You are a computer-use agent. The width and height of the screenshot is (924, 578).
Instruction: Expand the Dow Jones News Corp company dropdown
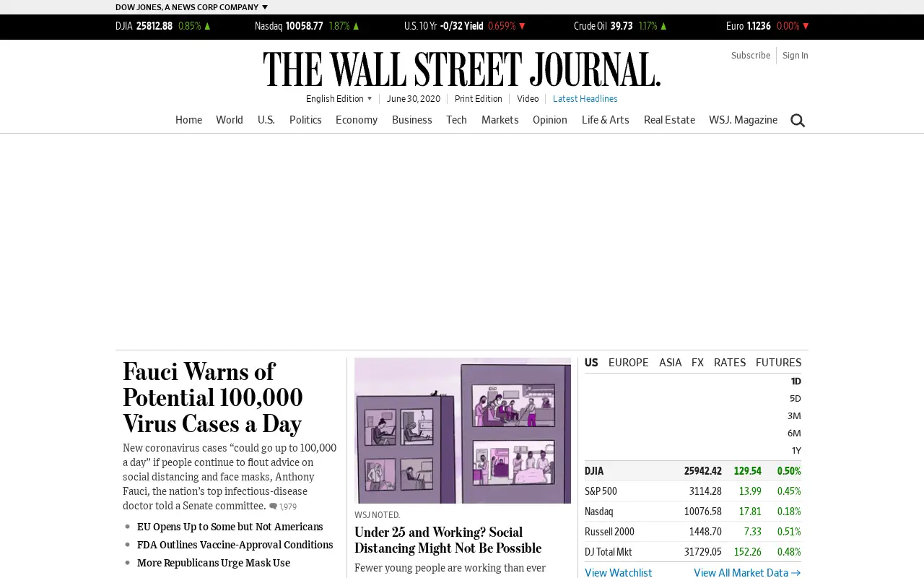tap(191, 7)
